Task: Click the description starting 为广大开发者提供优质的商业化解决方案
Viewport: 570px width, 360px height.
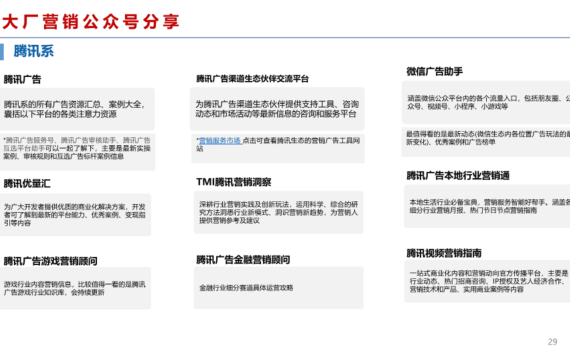Action: point(75,215)
